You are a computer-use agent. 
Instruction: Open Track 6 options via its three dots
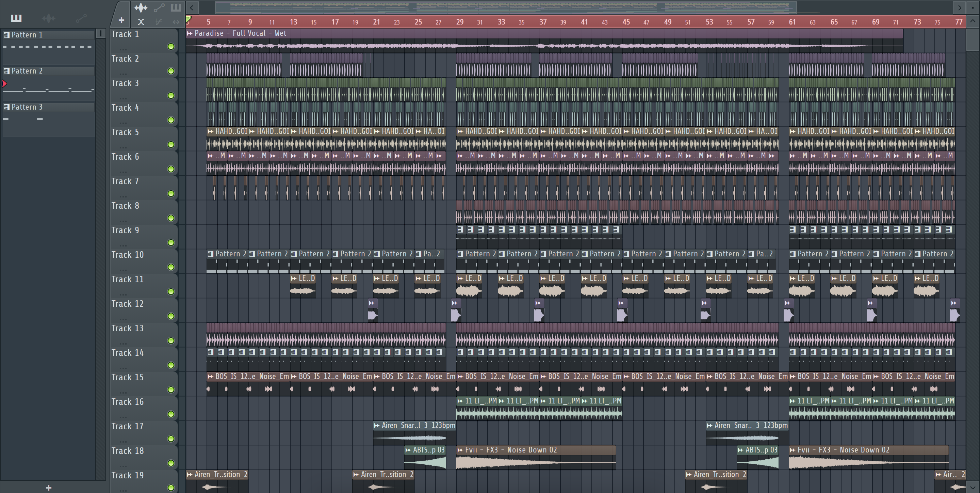pos(122,172)
